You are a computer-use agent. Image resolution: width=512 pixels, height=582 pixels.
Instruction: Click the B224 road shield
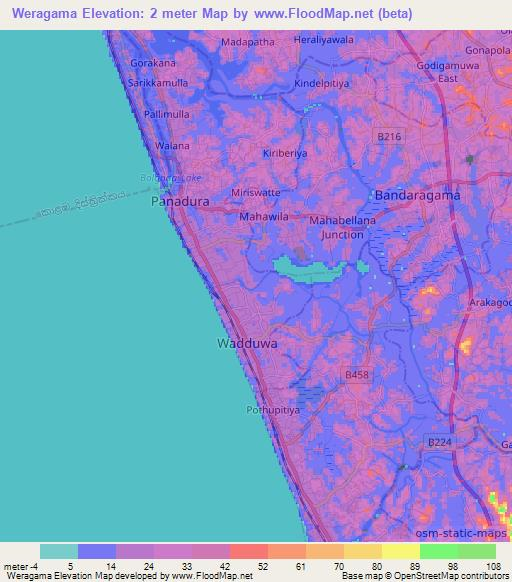pos(440,442)
